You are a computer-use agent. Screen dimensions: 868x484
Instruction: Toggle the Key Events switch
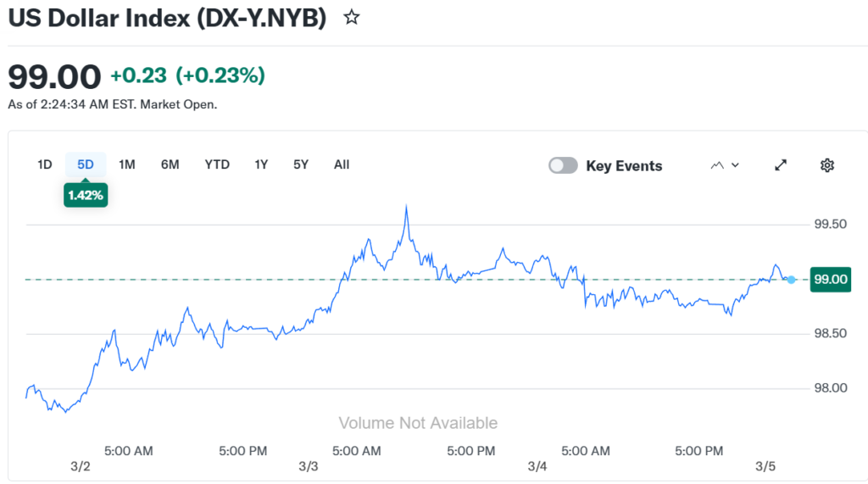pos(563,165)
